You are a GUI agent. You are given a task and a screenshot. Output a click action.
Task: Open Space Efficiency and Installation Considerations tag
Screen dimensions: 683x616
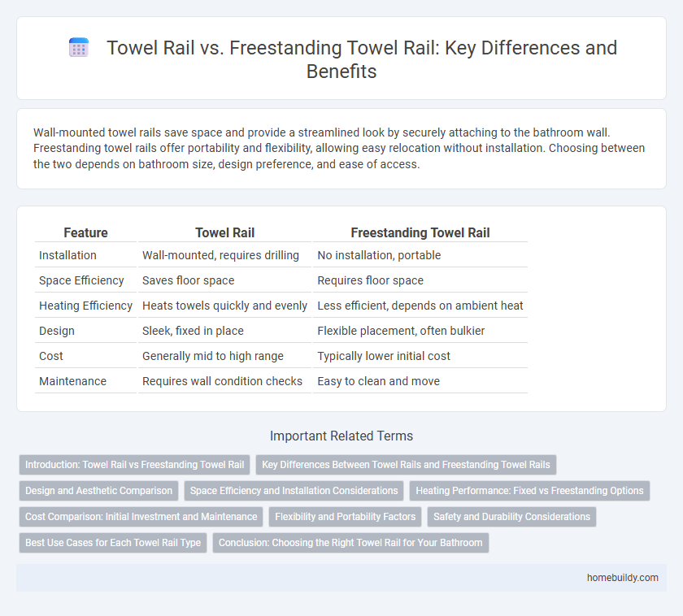[294, 491]
